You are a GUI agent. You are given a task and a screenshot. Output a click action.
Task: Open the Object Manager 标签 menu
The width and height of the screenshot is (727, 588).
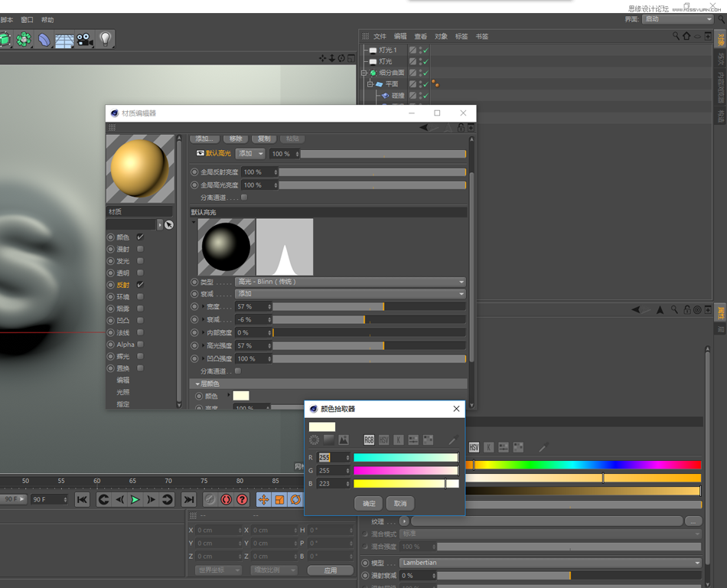pyautogui.click(x=461, y=36)
